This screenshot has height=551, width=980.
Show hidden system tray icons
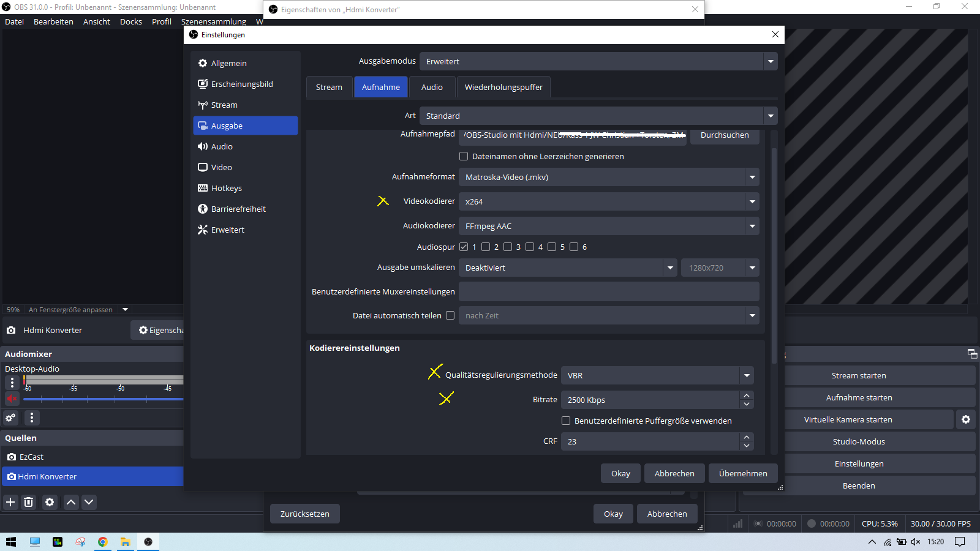point(872,542)
